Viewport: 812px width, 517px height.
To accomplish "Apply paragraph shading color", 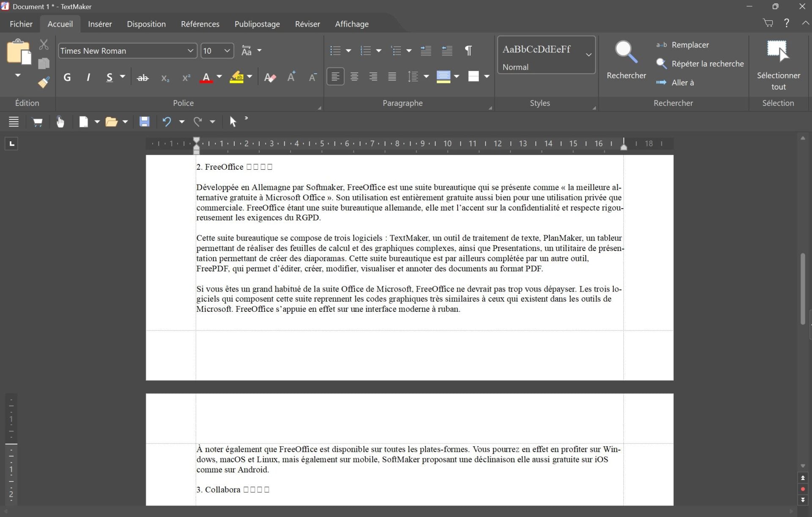I will pyautogui.click(x=443, y=77).
